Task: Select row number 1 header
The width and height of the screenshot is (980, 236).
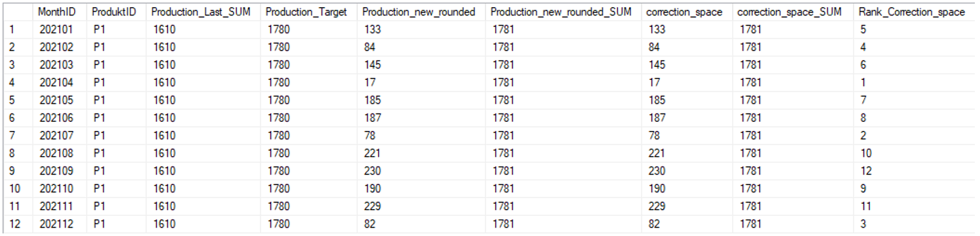Action: (x=17, y=30)
